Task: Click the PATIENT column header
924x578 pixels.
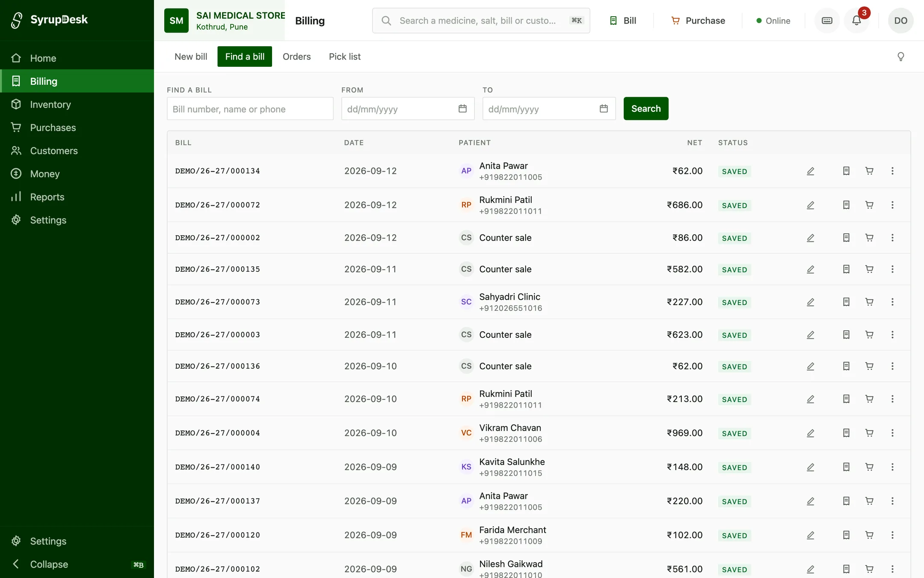Action: coord(474,143)
